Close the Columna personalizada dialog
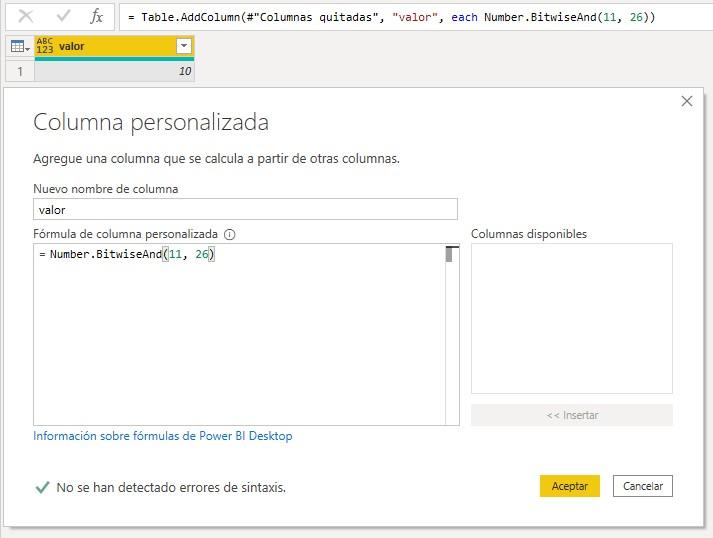713x538 pixels. [x=687, y=101]
